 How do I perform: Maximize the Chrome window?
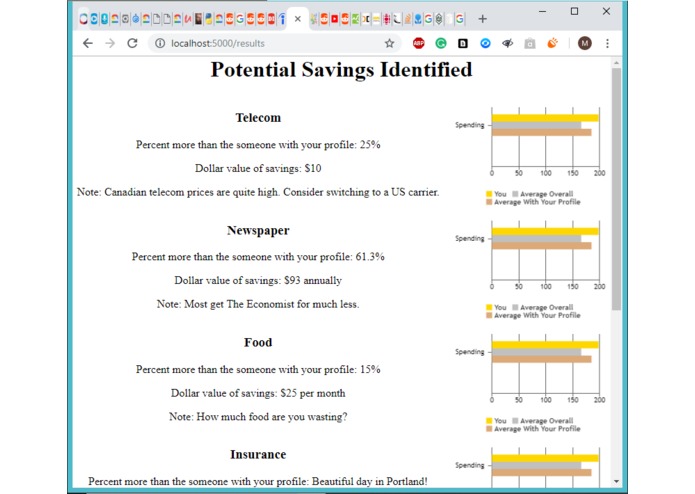pyautogui.click(x=574, y=12)
